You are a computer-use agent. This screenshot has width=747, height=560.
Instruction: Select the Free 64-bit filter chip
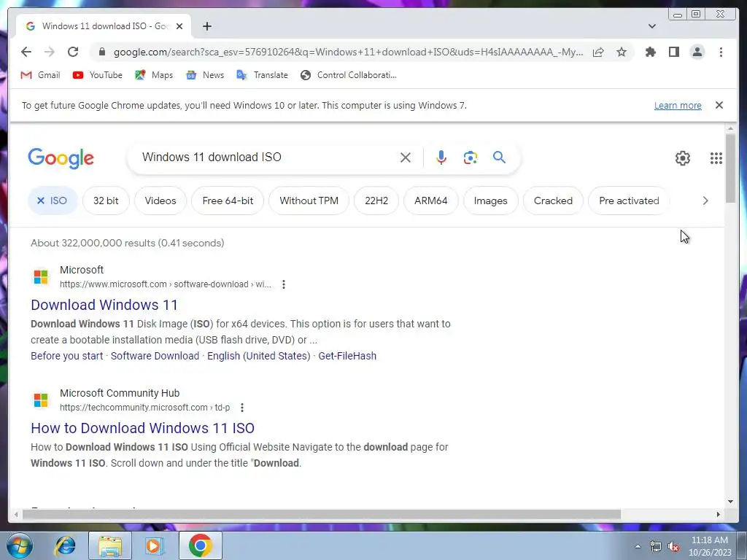click(x=228, y=201)
